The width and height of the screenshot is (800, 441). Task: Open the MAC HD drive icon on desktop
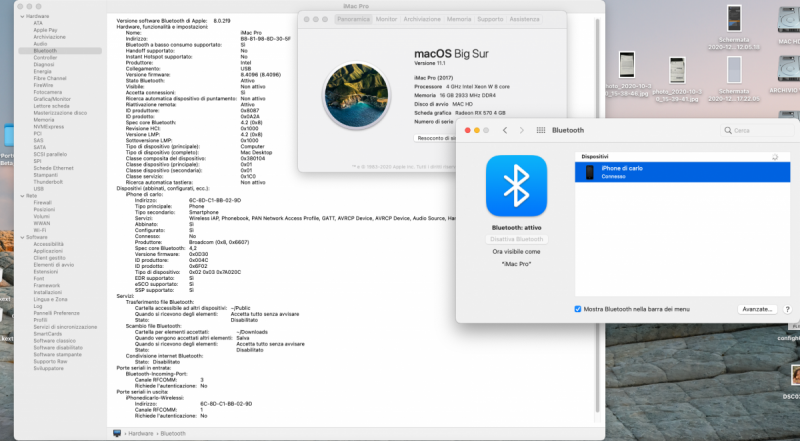(789, 20)
